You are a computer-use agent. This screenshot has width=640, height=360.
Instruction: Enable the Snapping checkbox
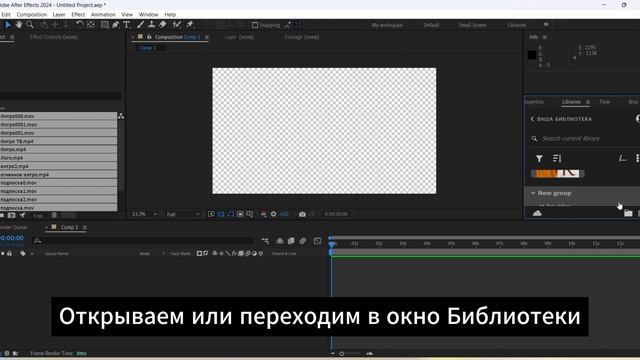255,25
